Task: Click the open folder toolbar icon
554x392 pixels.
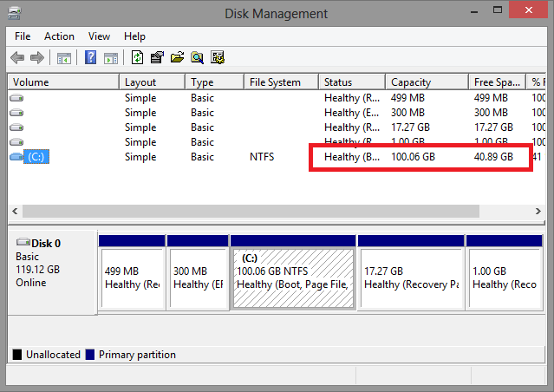Action: (x=177, y=58)
